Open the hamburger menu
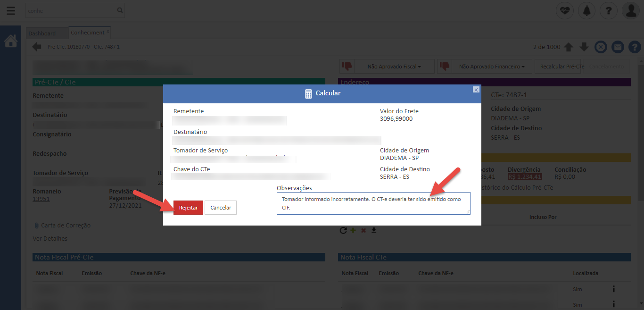 (10, 10)
